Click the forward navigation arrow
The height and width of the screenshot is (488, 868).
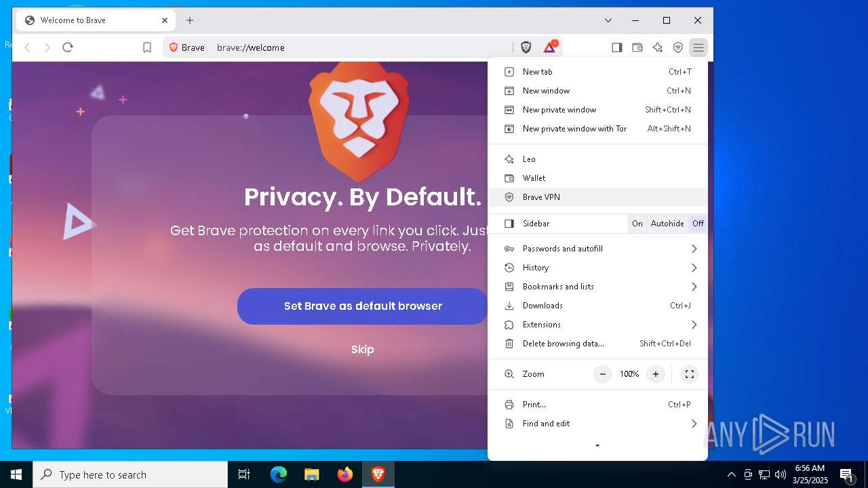[47, 47]
